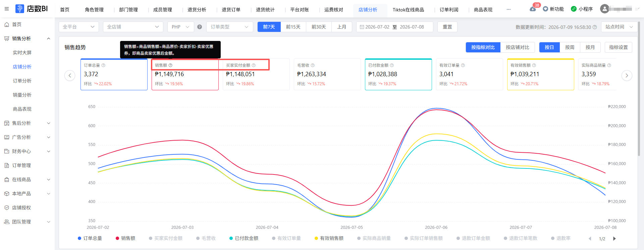Screen dimensions: 644x250
Task: Click the more tabs ellipsis icon
Action: click(508, 9)
